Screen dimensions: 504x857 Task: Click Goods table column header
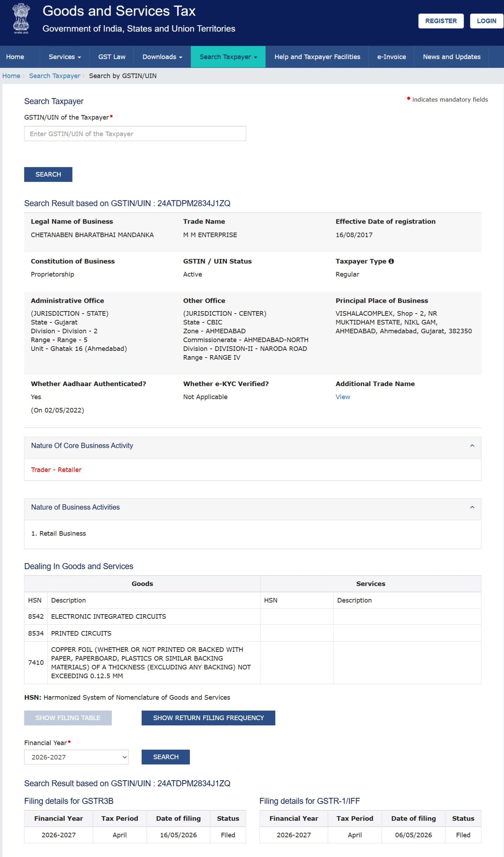(142, 584)
